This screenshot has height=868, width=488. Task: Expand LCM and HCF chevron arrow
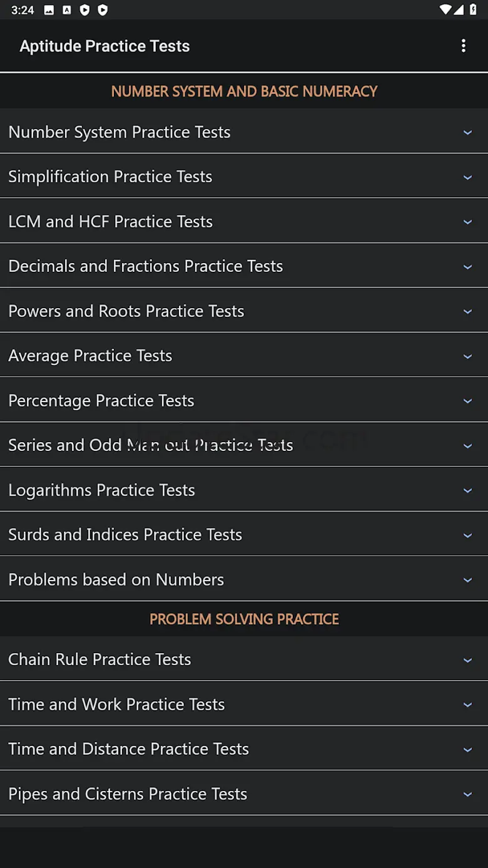[x=467, y=222]
